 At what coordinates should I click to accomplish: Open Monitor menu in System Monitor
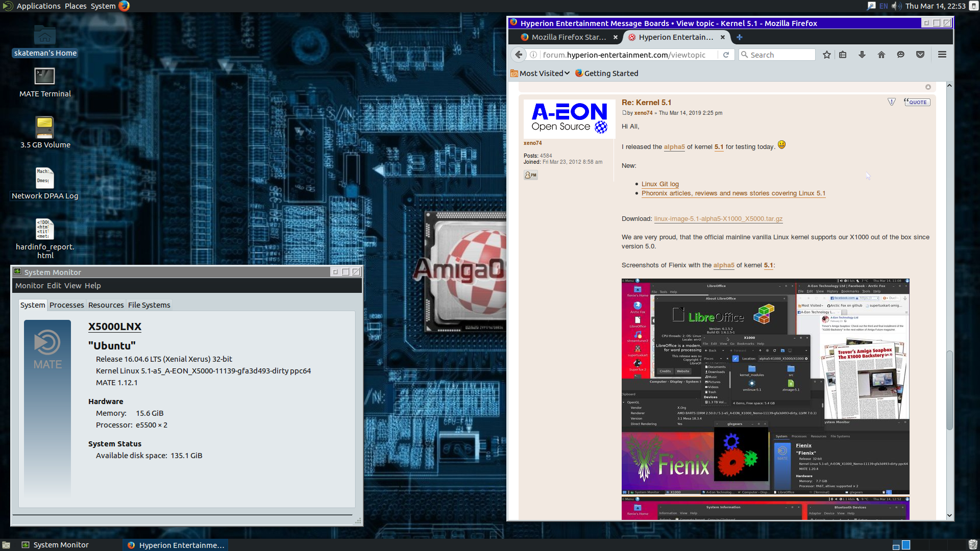[x=30, y=286]
